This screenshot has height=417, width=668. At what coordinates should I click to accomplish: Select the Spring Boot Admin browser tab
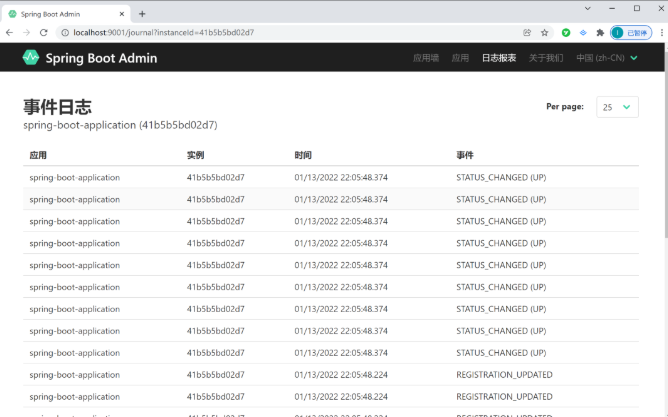(66, 14)
